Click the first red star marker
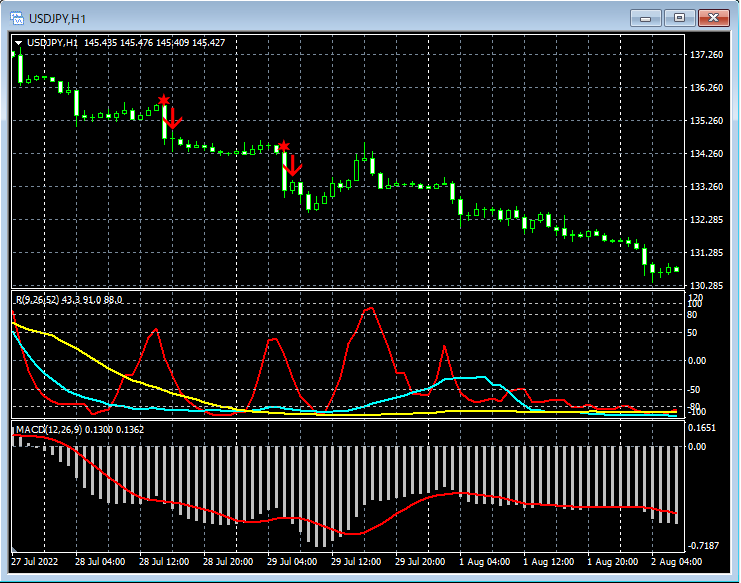Image resolution: width=741 pixels, height=583 pixels. [x=164, y=100]
